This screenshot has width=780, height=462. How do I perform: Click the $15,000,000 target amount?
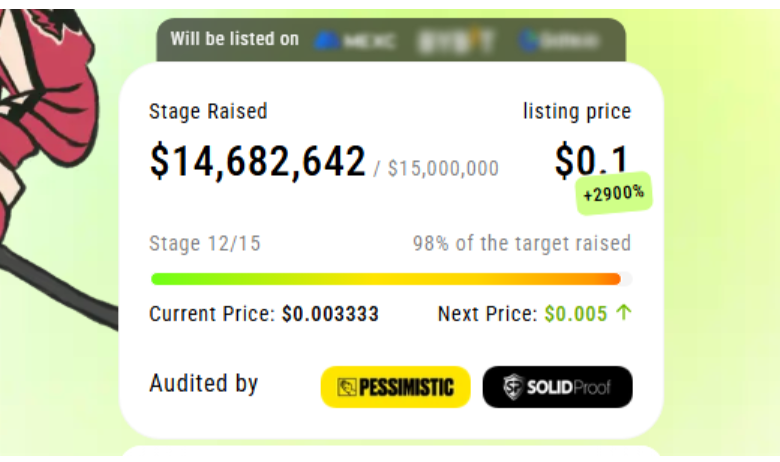pos(442,169)
